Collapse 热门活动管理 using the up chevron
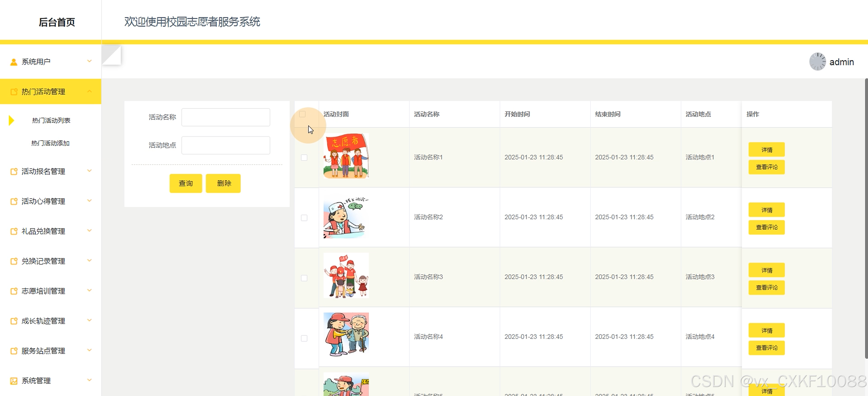 tap(89, 91)
